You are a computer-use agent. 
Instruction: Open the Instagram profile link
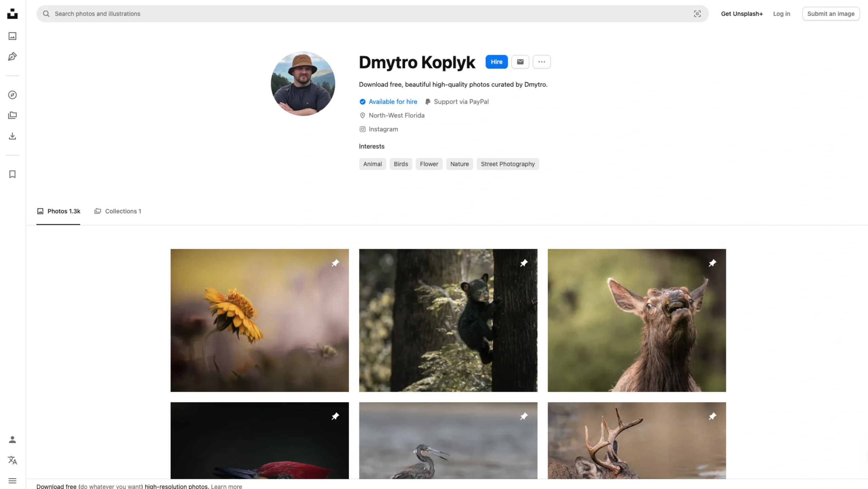[379, 129]
